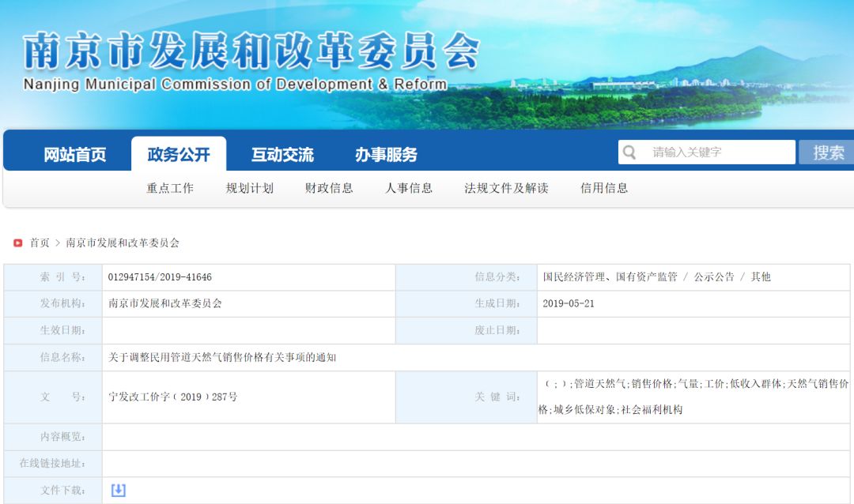Click the 内容概览 field label
Image resolution: width=854 pixels, height=504 pixels.
[62, 437]
